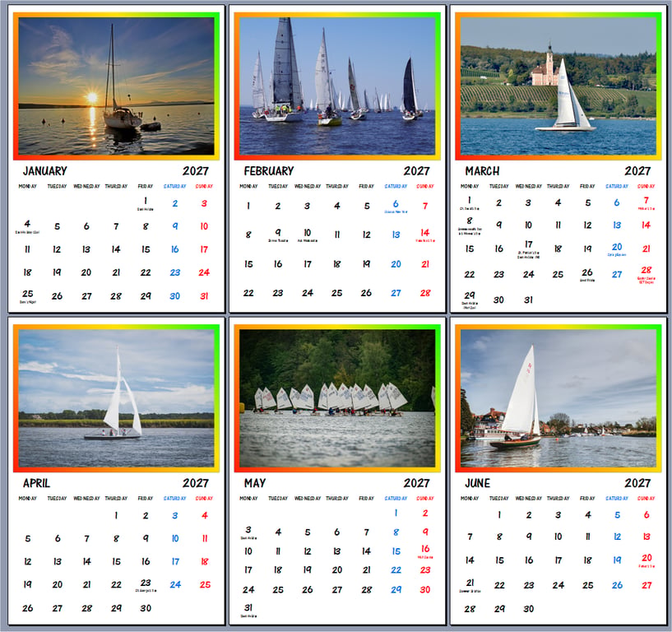
Task: Click Monday 22 in the February page
Action: click(248, 293)
